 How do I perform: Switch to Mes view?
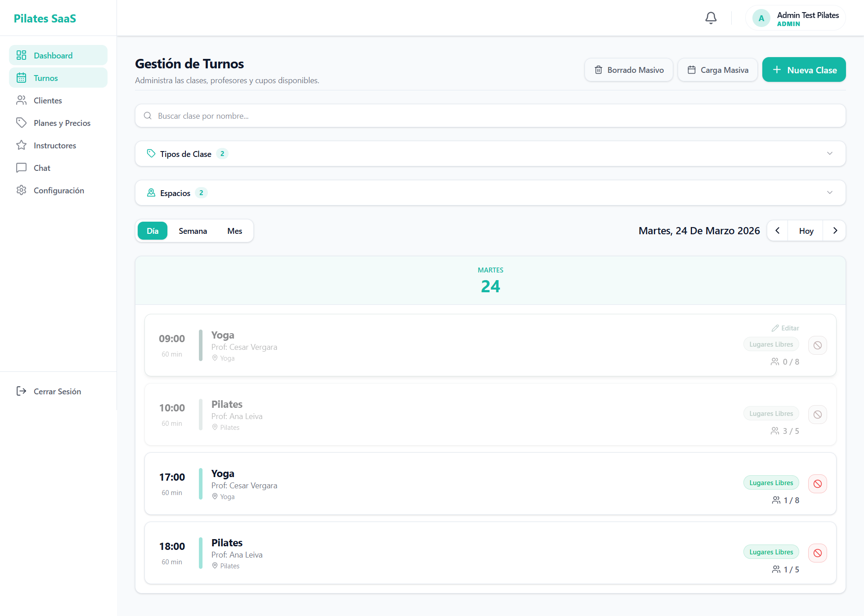234,231
